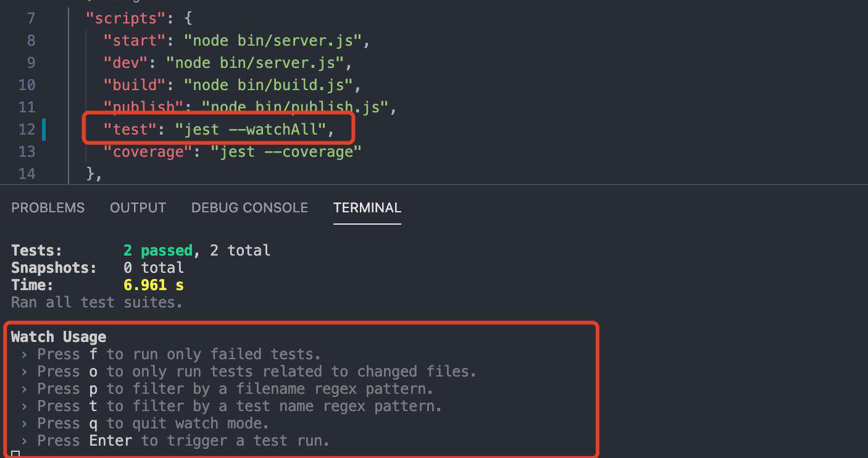Screen dimensions: 868x458
Task: Focus the terminal cursor block at bottom
Action: point(15,454)
